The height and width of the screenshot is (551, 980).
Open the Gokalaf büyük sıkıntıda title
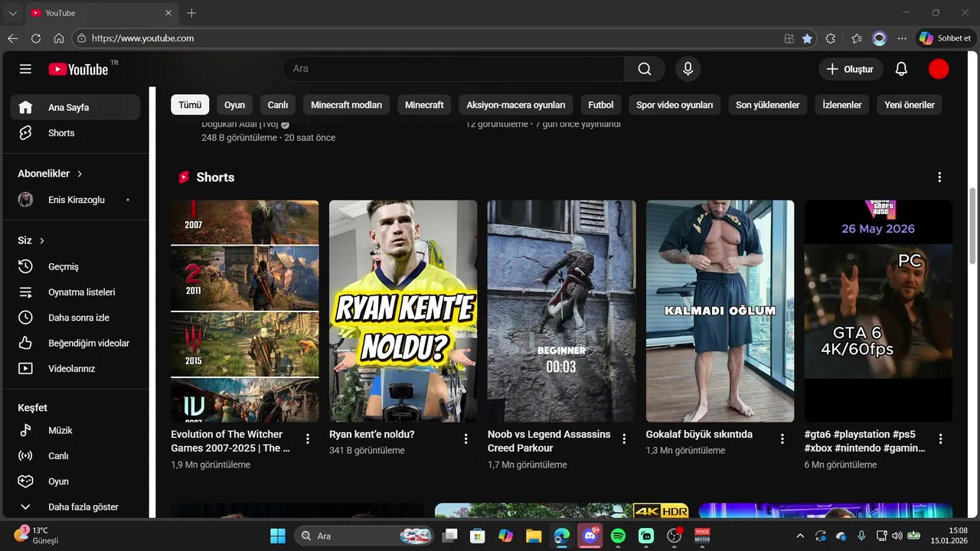pyautogui.click(x=699, y=434)
